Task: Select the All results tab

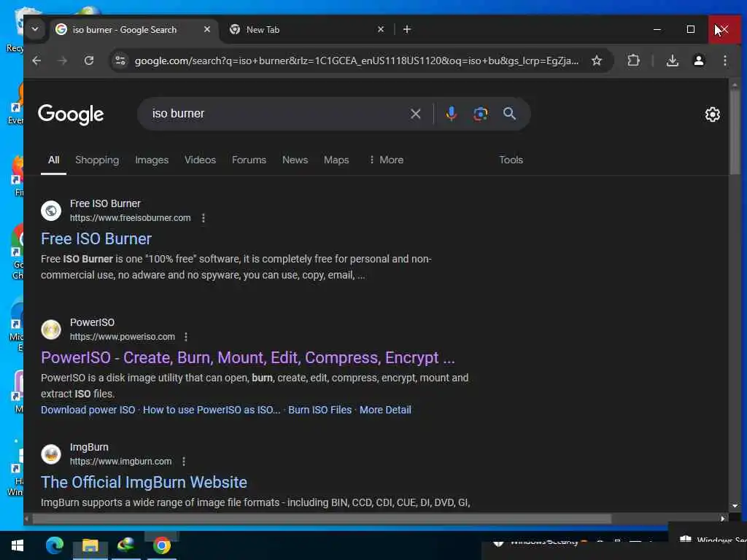Action: pos(53,160)
